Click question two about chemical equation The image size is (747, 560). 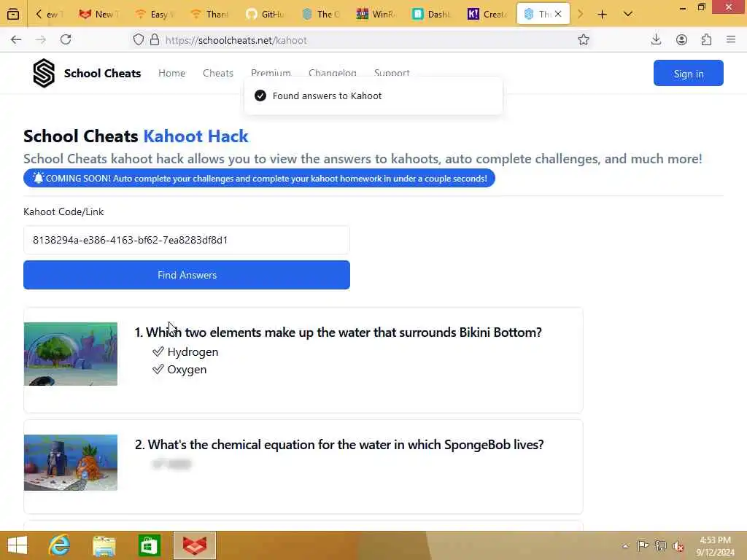339,445
